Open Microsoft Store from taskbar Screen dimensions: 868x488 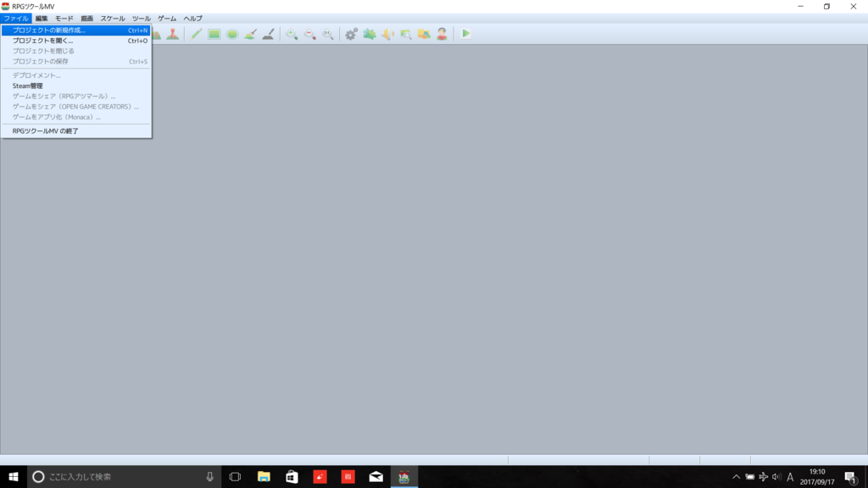(292, 476)
